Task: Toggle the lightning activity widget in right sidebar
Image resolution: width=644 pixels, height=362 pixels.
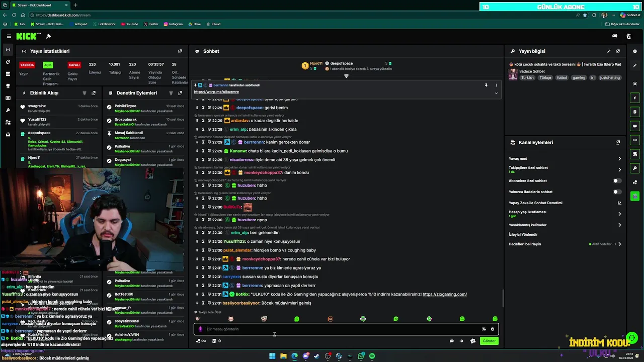Action: pos(635,98)
